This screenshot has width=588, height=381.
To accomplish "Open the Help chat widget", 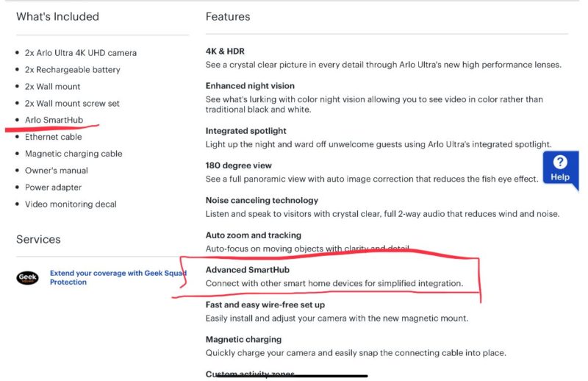I will [560, 168].
